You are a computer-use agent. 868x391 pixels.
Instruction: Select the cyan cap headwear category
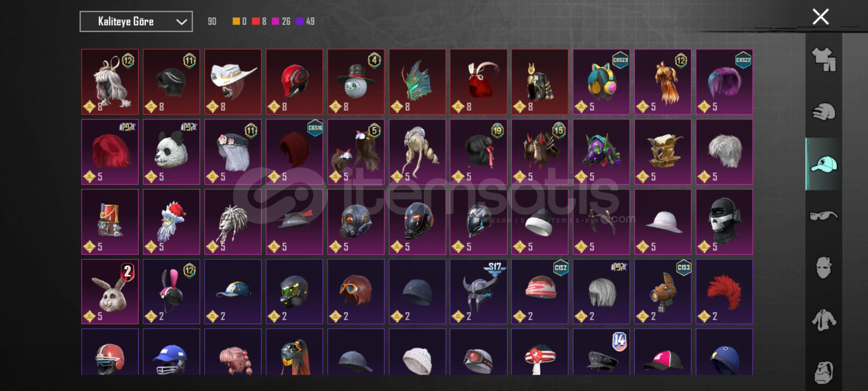point(824,164)
